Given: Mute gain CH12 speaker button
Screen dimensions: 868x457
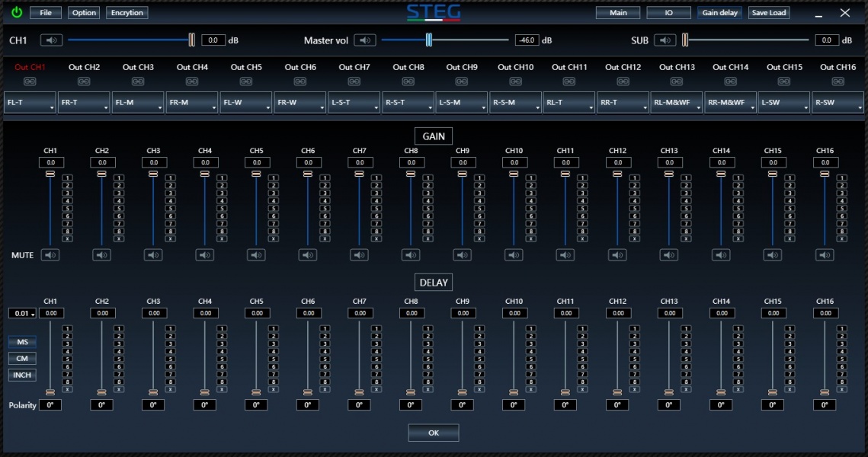Looking at the screenshot, I should tap(617, 255).
